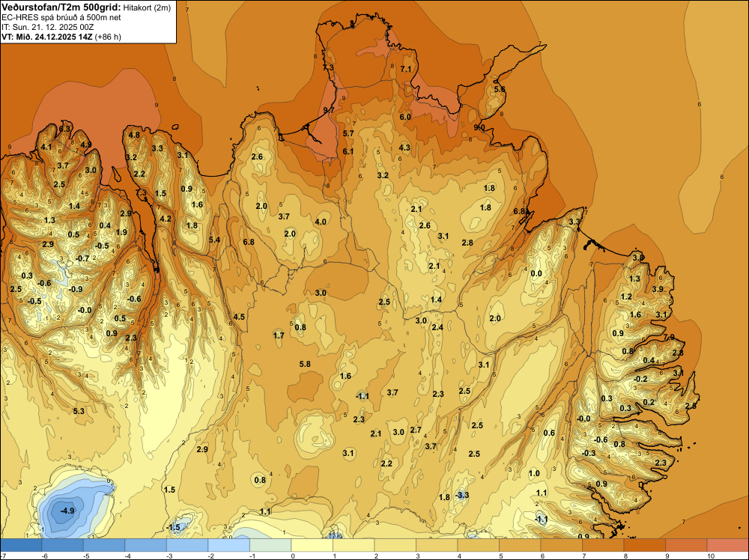Click the 7.1 temperature value on the map
749x560 pixels.
tap(405, 69)
